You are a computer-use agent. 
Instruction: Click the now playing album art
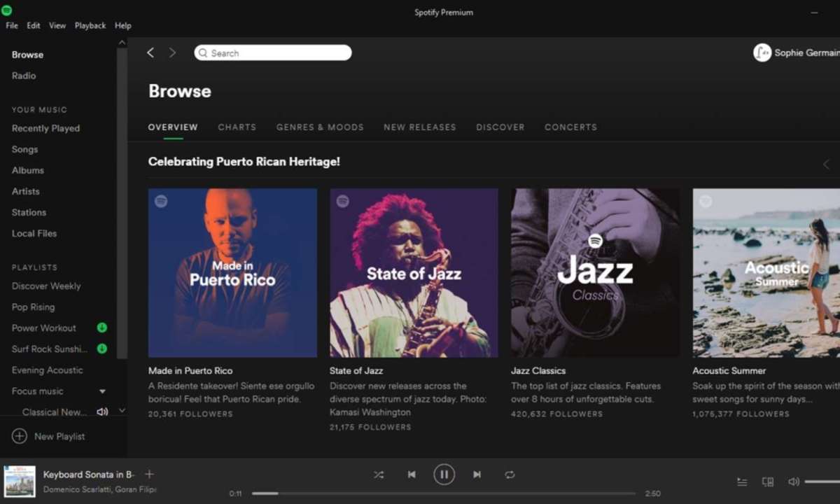20,482
